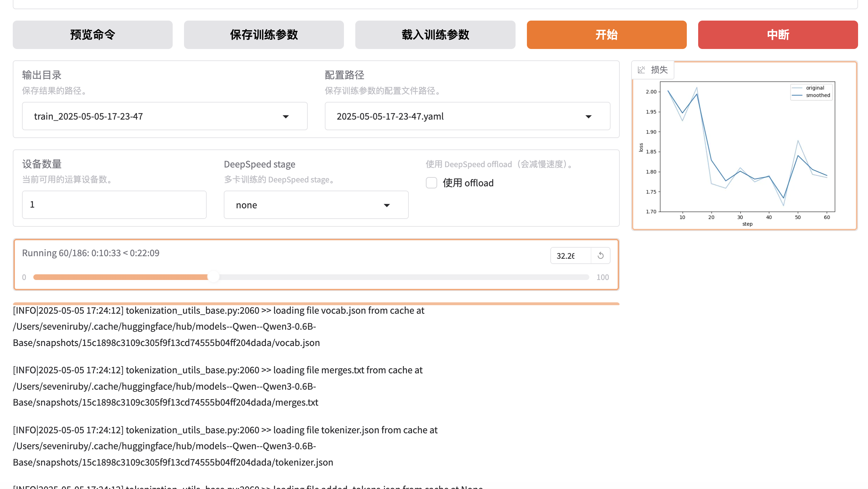
Task: Enable the 使用 offload checkbox
Action: click(x=432, y=183)
